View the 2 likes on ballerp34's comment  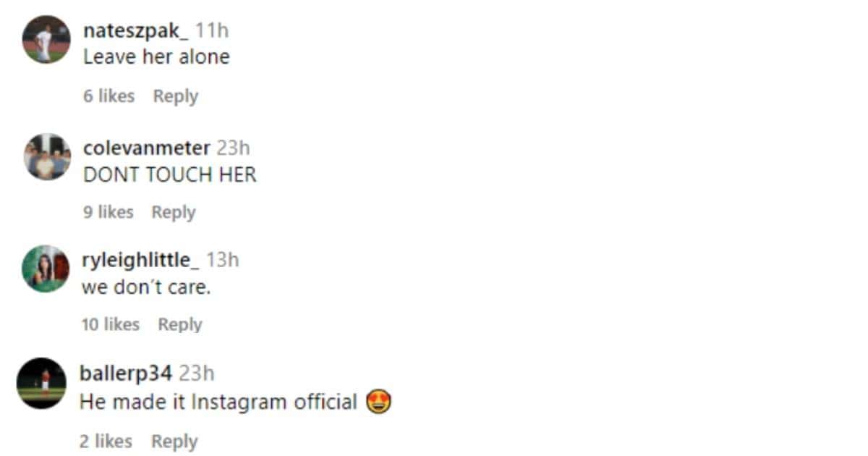(x=106, y=441)
